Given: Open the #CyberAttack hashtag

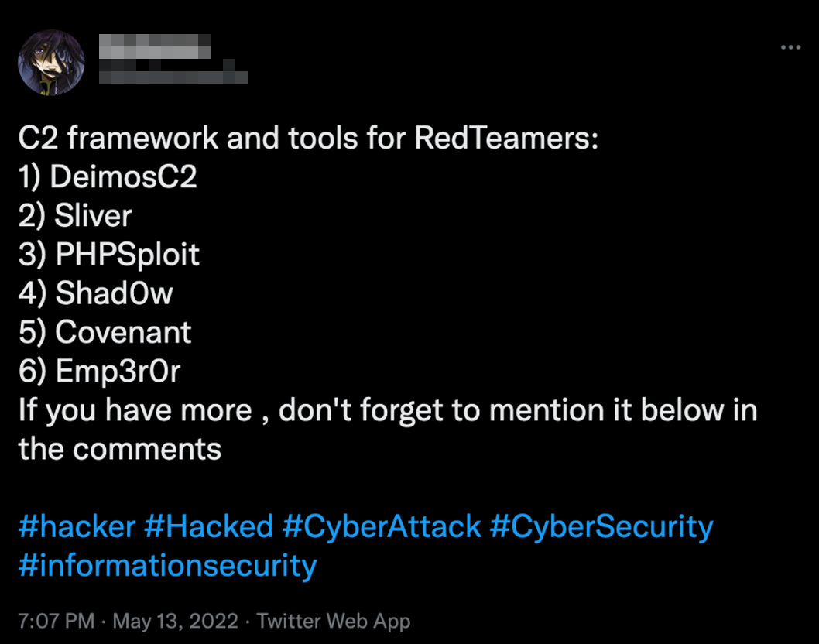Looking at the screenshot, I should 382,527.
